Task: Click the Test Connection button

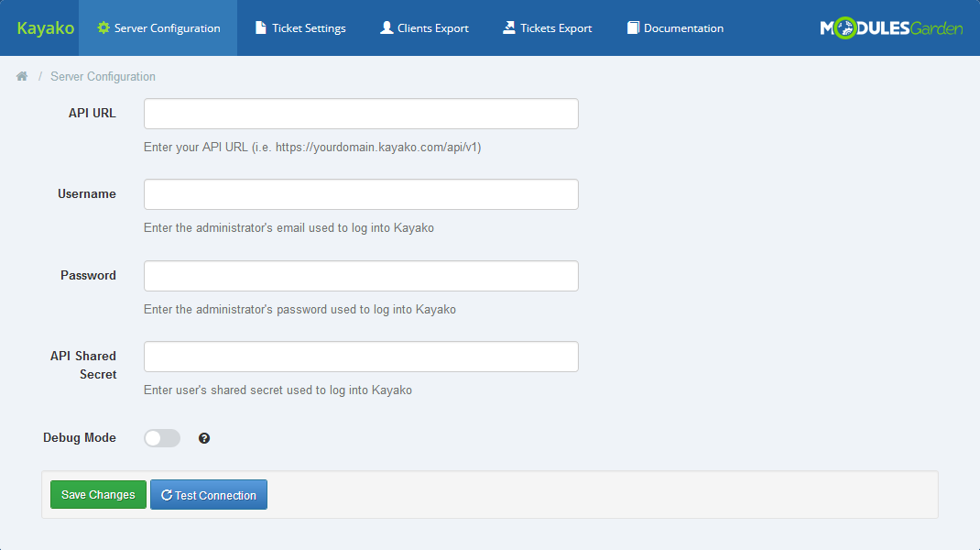Action: (209, 494)
